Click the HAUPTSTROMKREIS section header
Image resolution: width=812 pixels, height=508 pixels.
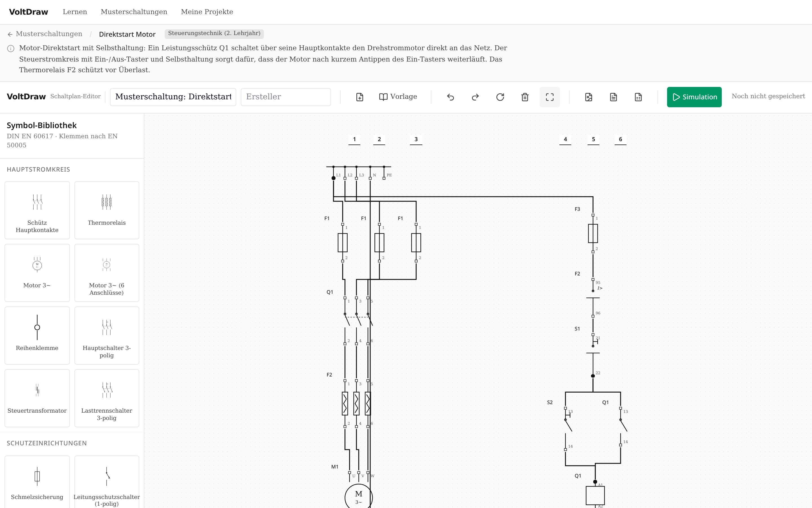coord(38,169)
